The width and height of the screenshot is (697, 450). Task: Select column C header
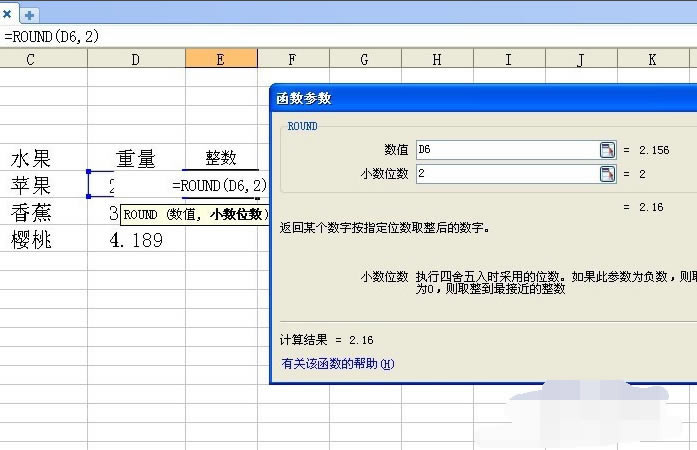[x=44, y=59]
